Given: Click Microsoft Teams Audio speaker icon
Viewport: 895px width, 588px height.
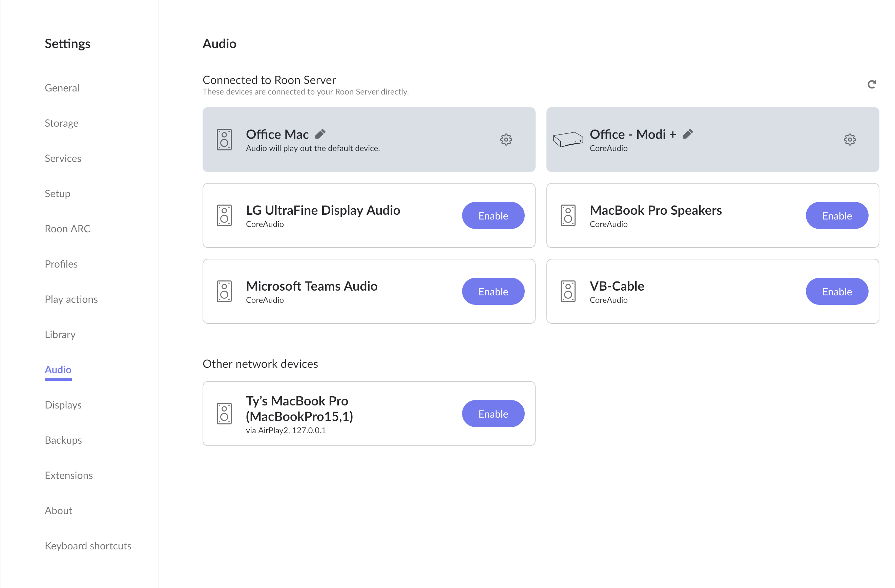Looking at the screenshot, I should (x=224, y=291).
